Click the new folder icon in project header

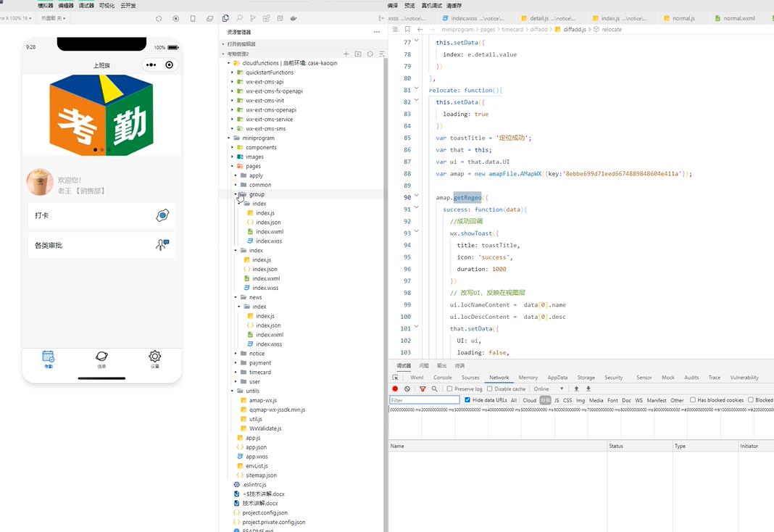[x=358, y=54]
